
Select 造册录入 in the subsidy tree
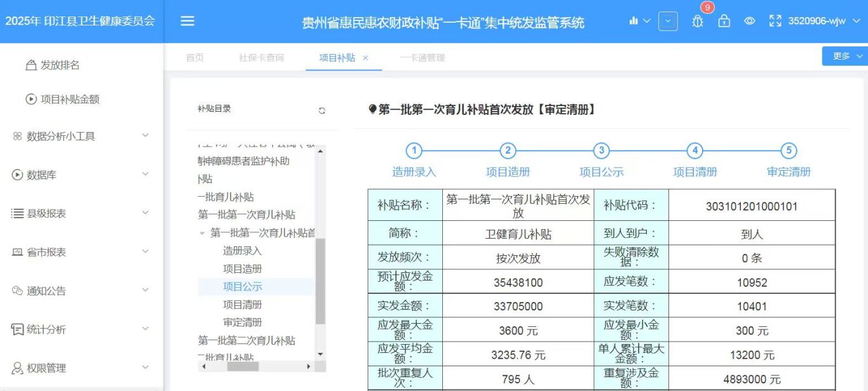tap(242, 251)
